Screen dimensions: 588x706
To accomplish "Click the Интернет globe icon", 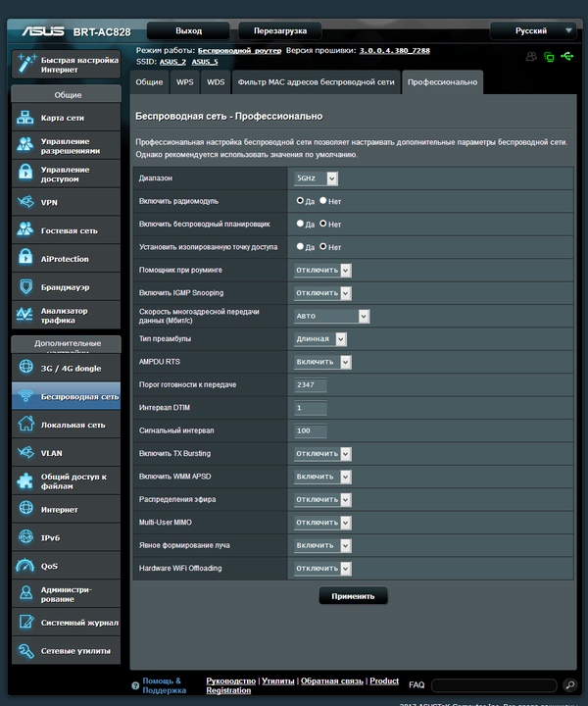I will tap(25, 509).
